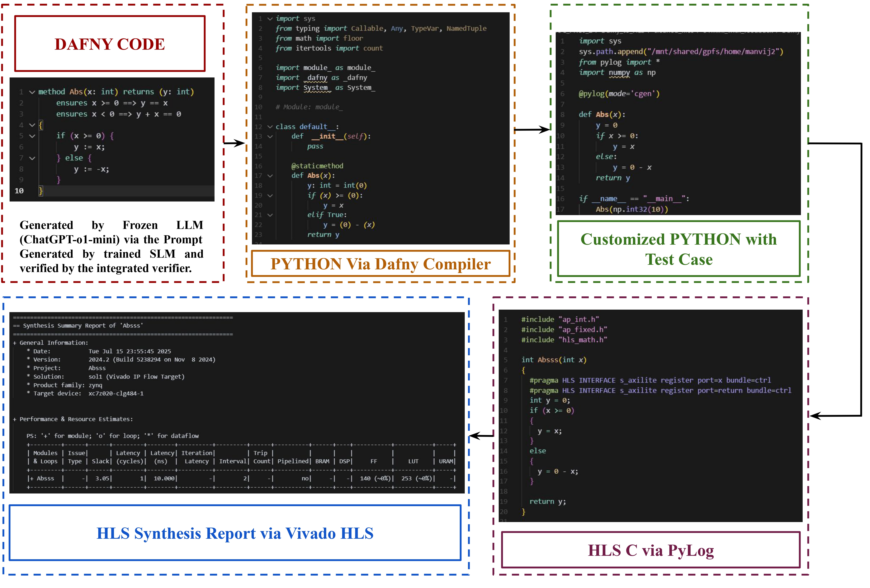Click the '@pylog(mode='cgen')' decorator line

pos(619,94)
